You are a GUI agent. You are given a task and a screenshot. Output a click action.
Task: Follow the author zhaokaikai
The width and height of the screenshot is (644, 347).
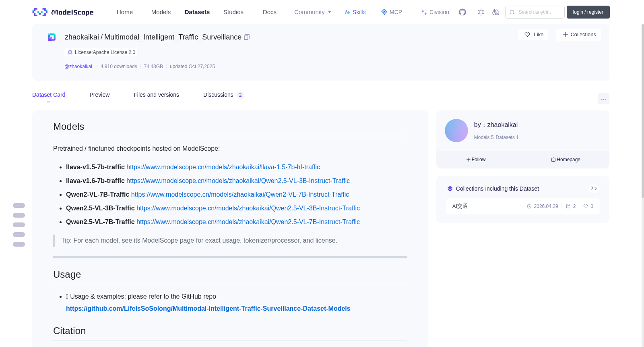[x=476, y=160]
